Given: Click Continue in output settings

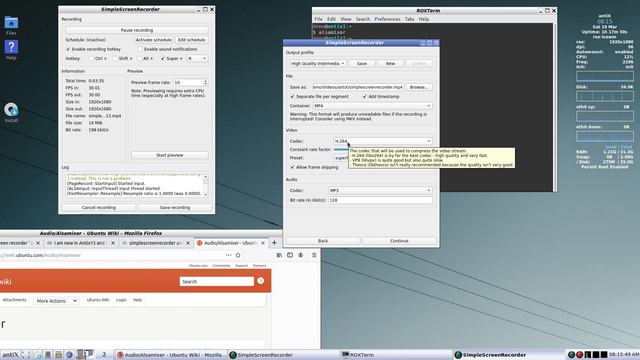Looking at the screenshot, I should [x=399, y=241].
